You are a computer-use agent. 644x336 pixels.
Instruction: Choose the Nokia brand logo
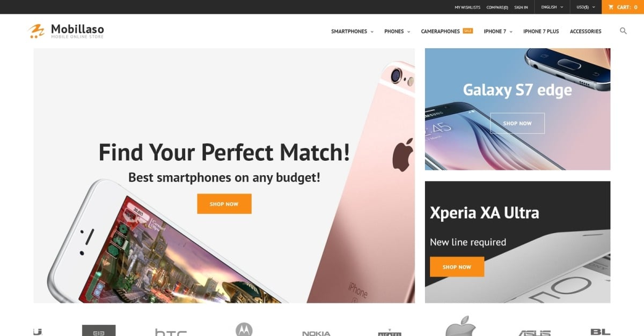[316, 333]
